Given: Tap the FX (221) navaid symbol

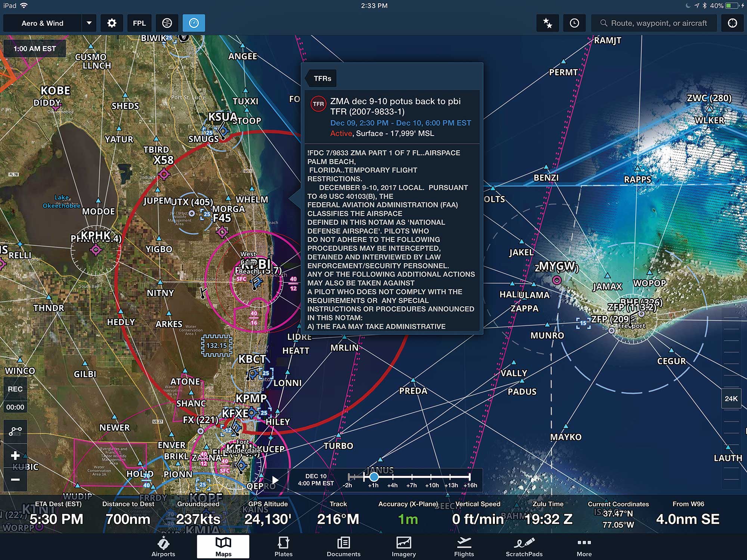Looking at the screenshot, I should point(201,431).
